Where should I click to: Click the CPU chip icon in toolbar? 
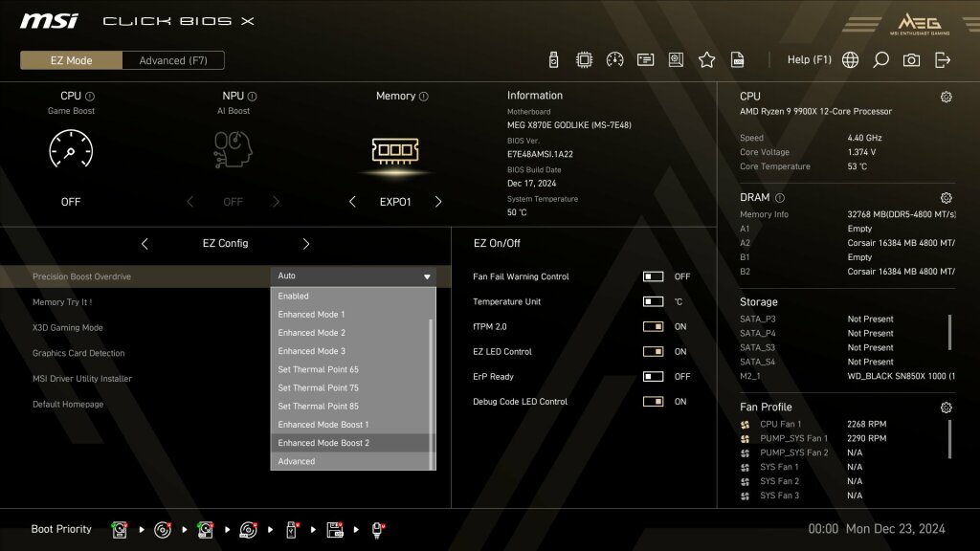(x=584, y=59)
